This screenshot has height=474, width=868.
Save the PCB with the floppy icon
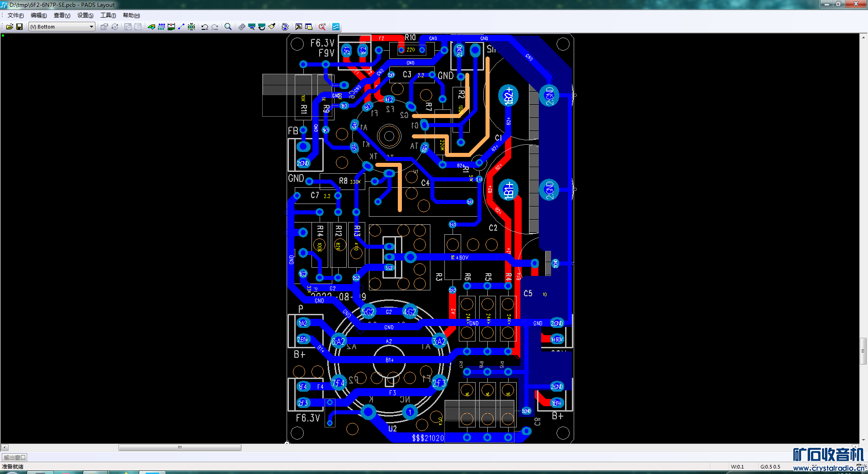click(x=19, y=27)
